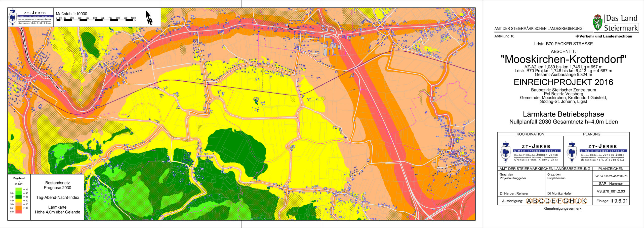Select the circled letter K under Ausfertigung
This screenshot has height=228, width=644.
[584, 201]
